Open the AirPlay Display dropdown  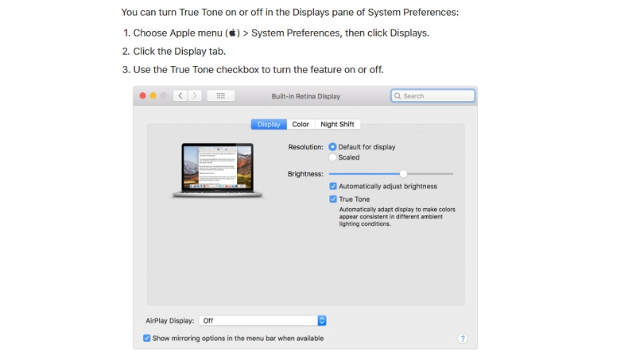262,320
